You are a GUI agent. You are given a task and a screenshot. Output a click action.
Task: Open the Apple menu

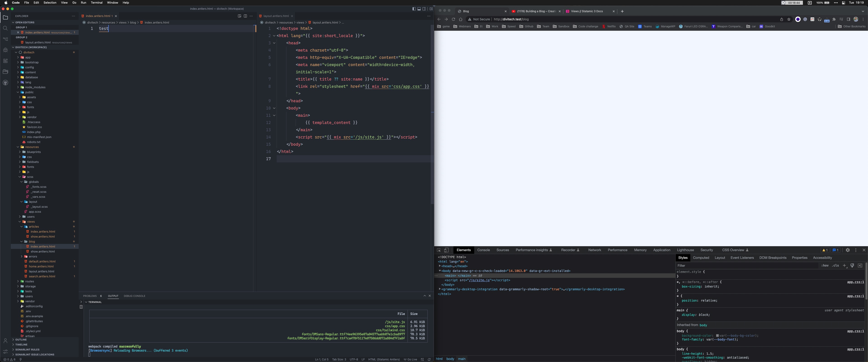tap(6, 2)
